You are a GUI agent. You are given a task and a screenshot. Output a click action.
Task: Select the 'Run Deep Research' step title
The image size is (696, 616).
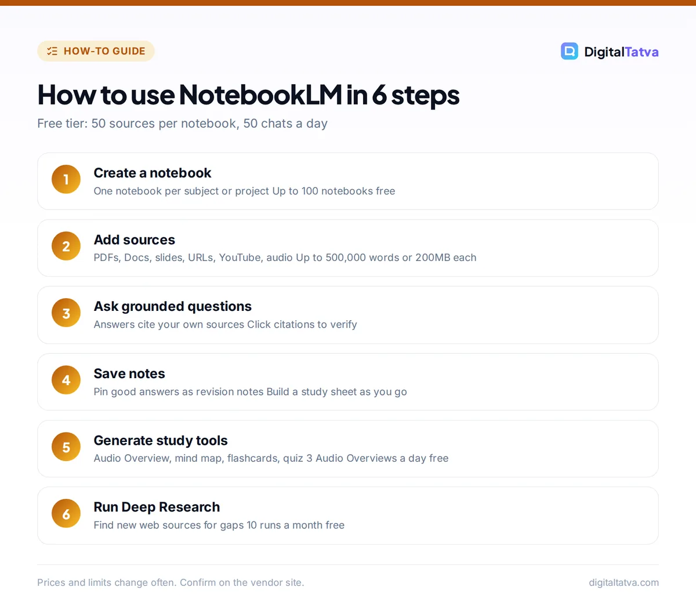coord(157,507)
